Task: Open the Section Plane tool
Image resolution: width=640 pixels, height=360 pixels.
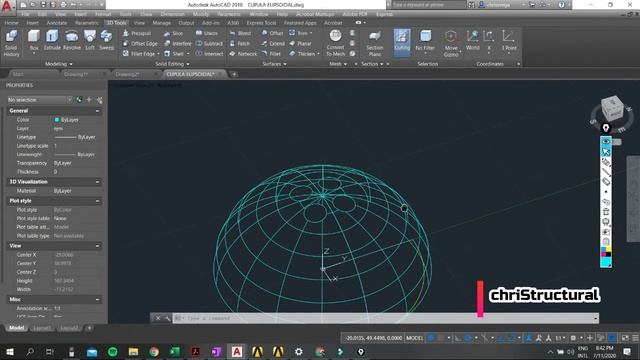Action: [x=375, y=43]
